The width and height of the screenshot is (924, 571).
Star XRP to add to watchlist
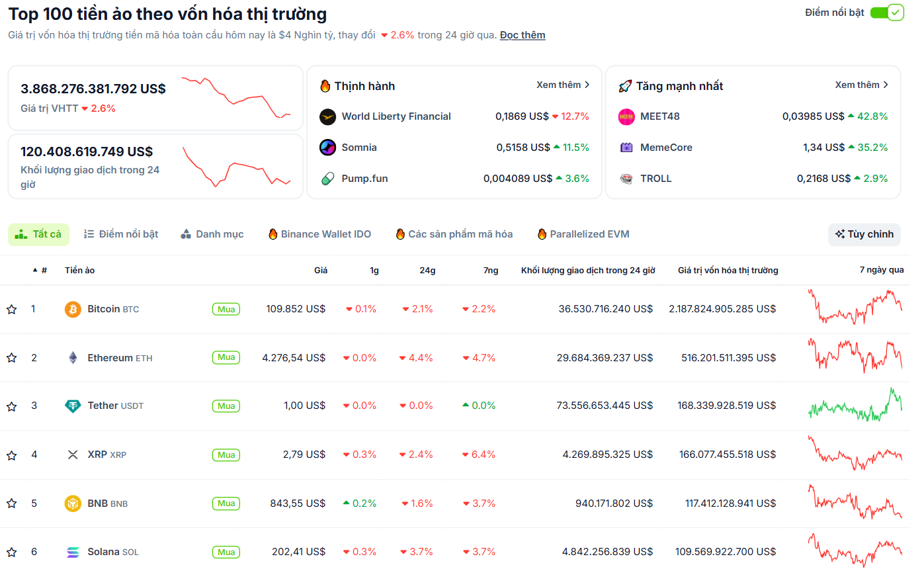coord(11,455)
